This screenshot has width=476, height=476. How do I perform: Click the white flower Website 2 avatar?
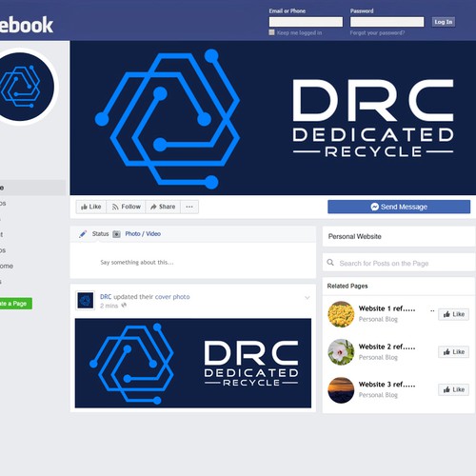click(341, 352)
